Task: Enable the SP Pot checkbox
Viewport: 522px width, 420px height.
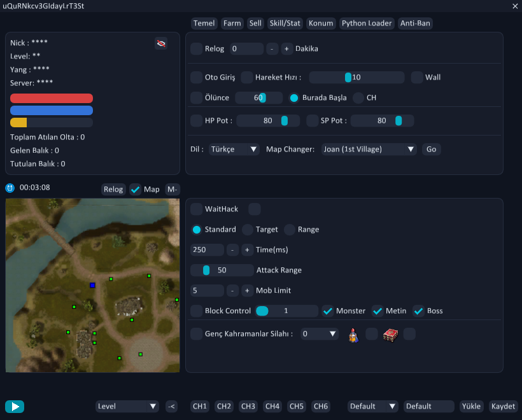Action: pos(313,121)
